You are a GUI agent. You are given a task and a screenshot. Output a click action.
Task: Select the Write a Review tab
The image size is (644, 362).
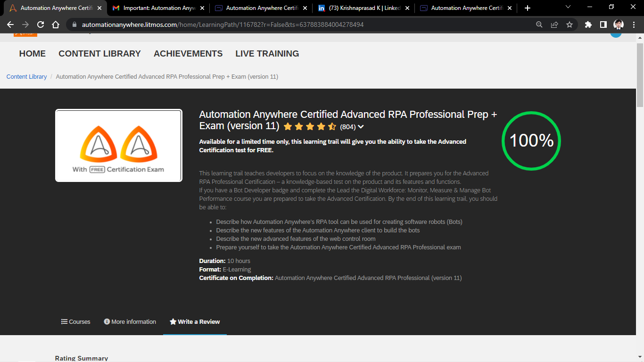click(x=195, y=322)
